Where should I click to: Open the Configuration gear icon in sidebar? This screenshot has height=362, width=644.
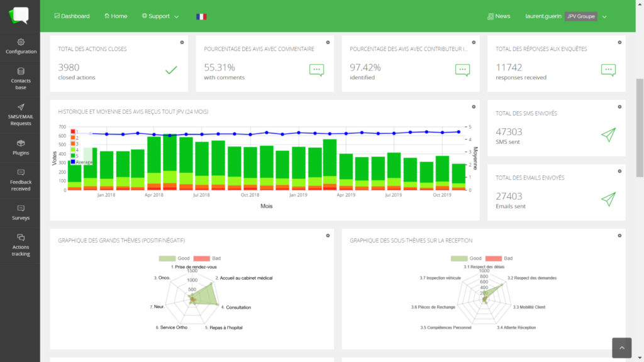[x=21, y=42]
